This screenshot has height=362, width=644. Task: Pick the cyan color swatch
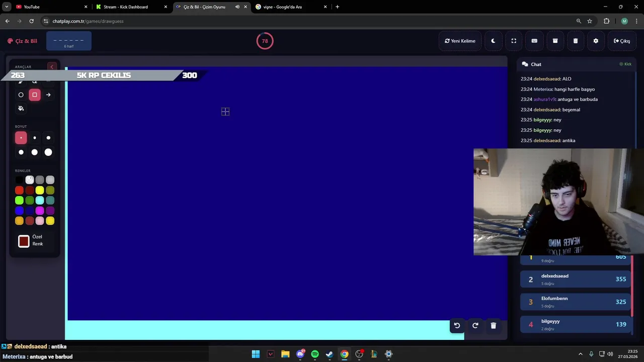[x=40, y=200]
